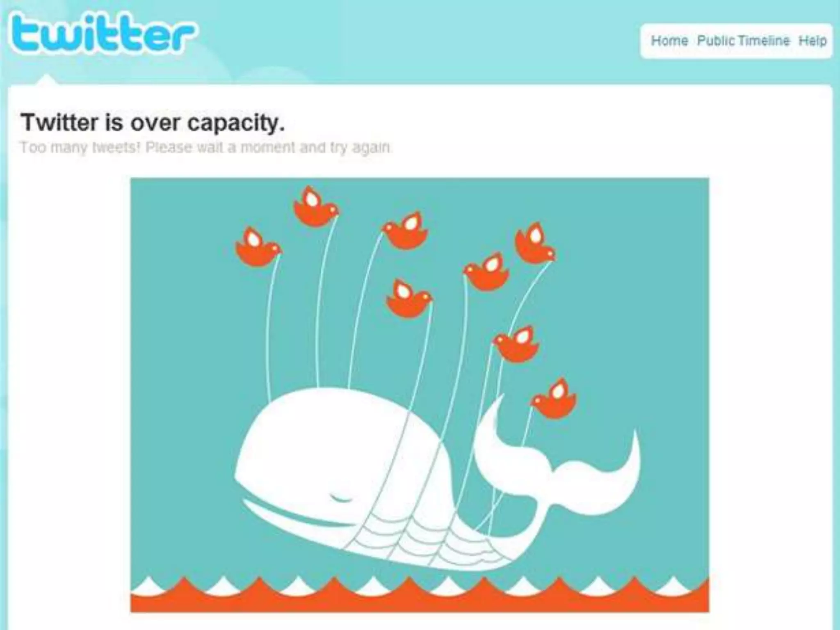Click the lowest orange bird near tail
840x630 pixels.
pos(554,398)
